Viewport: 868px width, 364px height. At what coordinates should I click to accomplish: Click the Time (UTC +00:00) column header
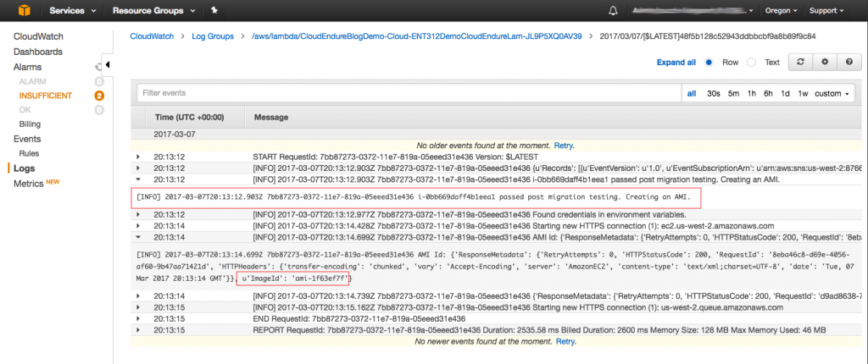[x=189, y=118]
